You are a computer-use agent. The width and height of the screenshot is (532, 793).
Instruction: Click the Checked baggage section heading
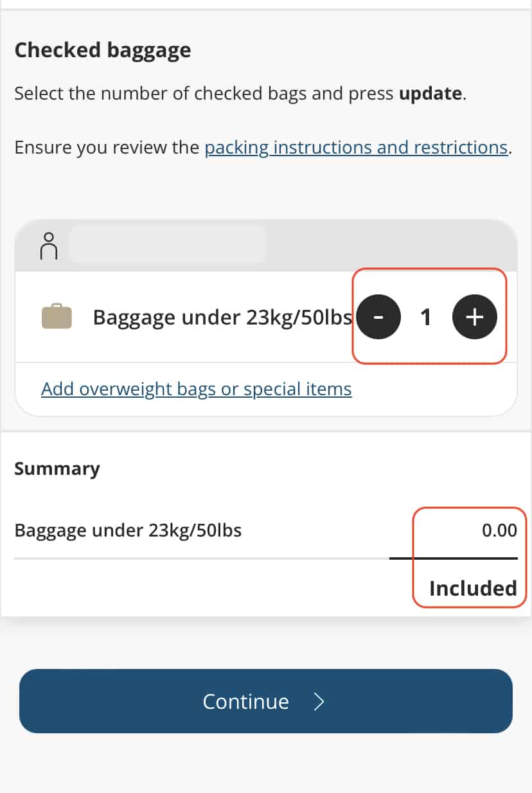coord(102,50)
